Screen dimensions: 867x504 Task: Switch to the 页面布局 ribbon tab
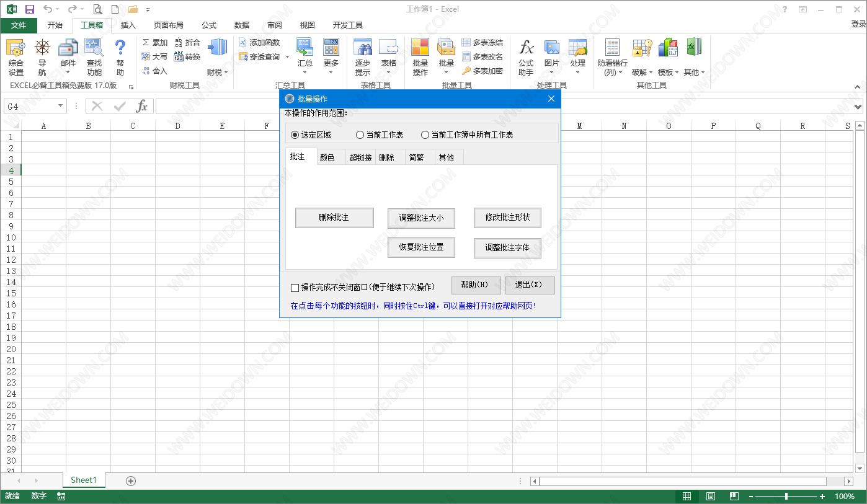[x=169, y=25]
